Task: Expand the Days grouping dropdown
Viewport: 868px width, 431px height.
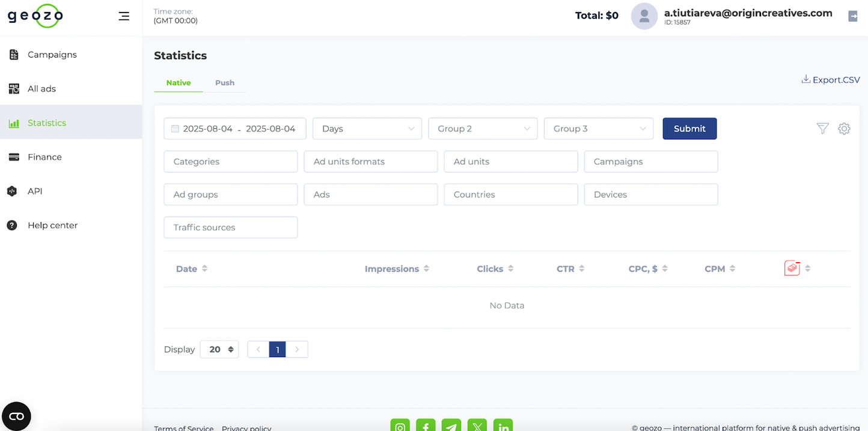Action: coord(367,129)
